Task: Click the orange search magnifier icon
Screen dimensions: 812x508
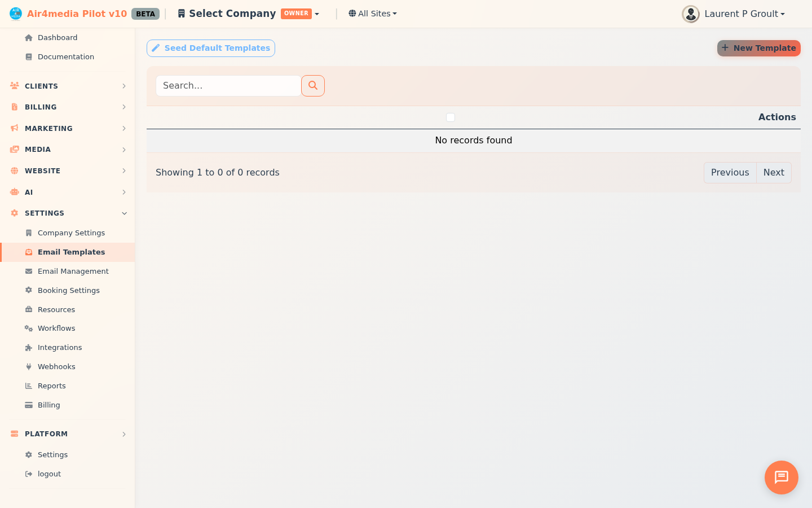Action: [313, 85]
